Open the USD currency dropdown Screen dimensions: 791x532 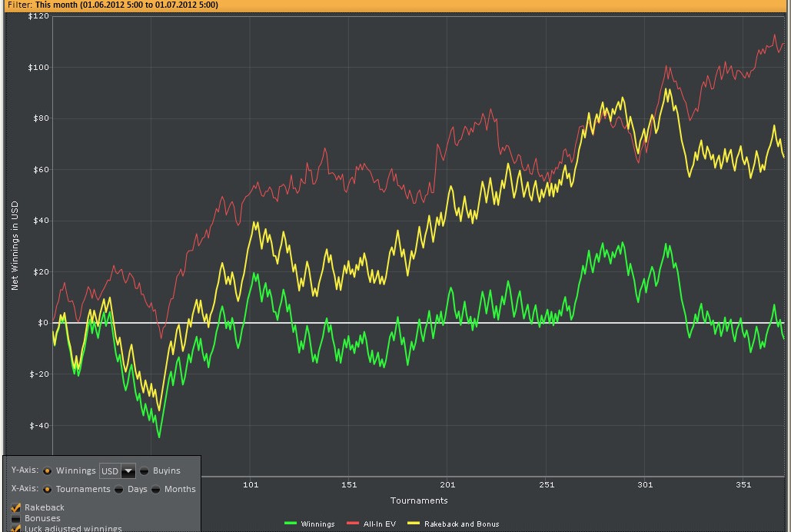[x=128, y=470]
